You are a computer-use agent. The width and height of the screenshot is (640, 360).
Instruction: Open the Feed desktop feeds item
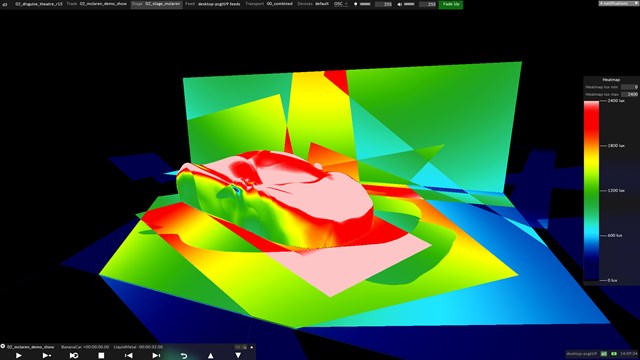tap(212, 4)
